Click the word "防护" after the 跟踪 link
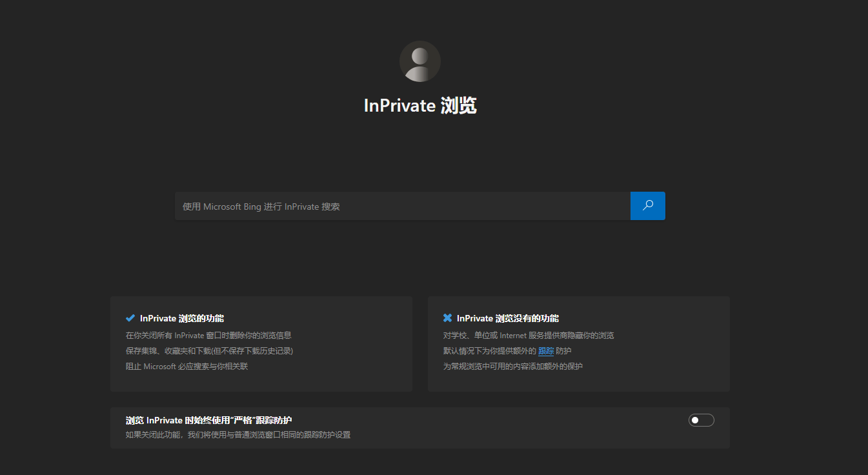Image resolution: width=868 pixels, height=475 pixels. pos(563,351)
